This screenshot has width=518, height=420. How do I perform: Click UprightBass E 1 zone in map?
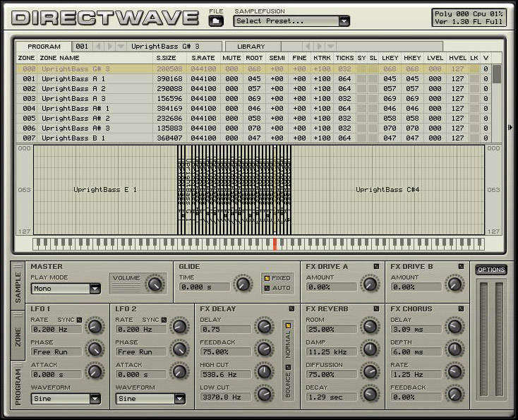(x=105, y=190)
